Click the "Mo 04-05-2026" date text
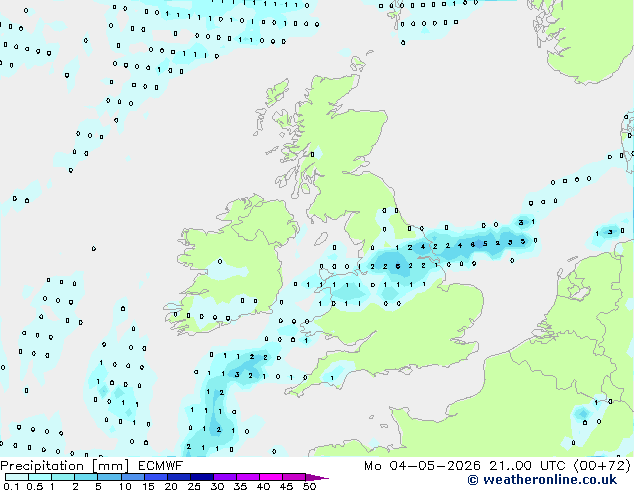The image size is (634, 490). coord(423,466)
